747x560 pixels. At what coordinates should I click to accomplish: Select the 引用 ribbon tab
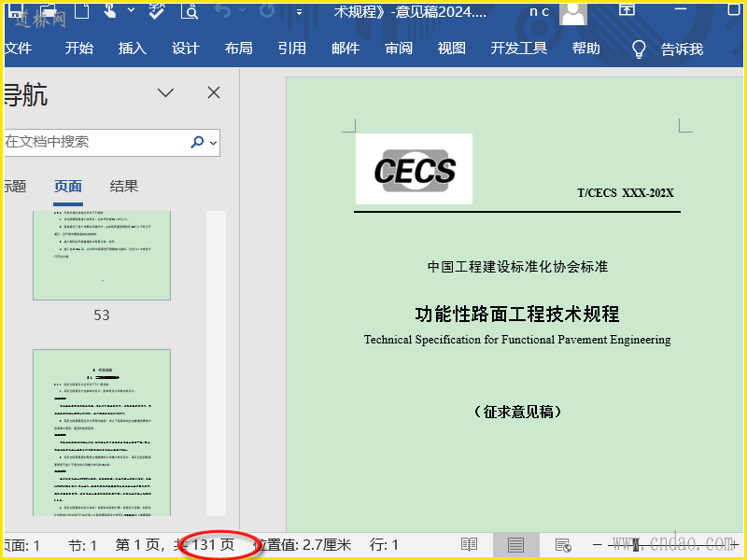coord(292,49)
